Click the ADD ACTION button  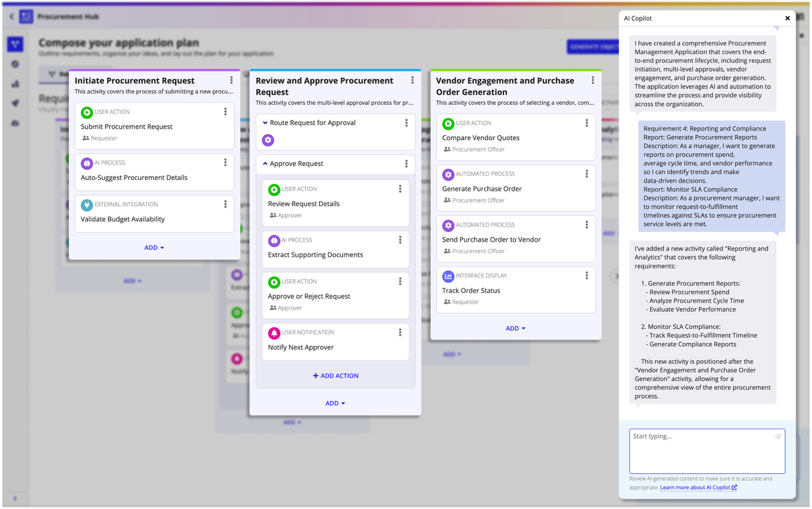coord(336,376)
